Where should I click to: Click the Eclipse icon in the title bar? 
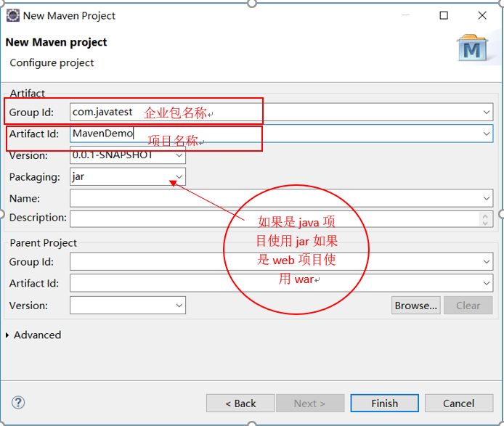[x=13, y=15]
